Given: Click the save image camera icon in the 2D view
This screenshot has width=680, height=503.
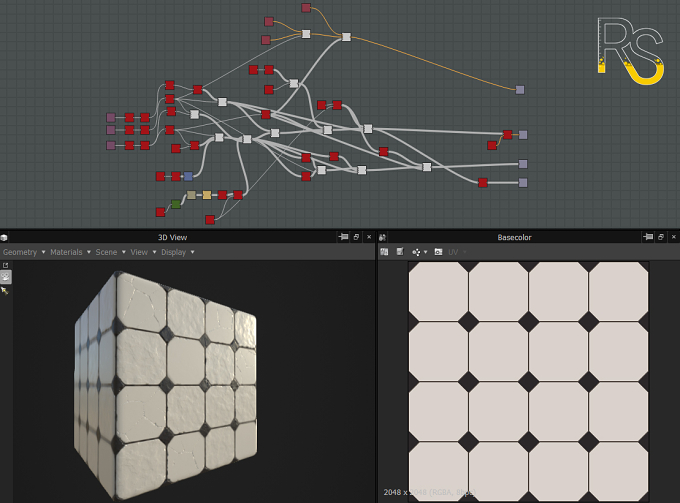Looking at the screenshot, I should tap(438, 252).
